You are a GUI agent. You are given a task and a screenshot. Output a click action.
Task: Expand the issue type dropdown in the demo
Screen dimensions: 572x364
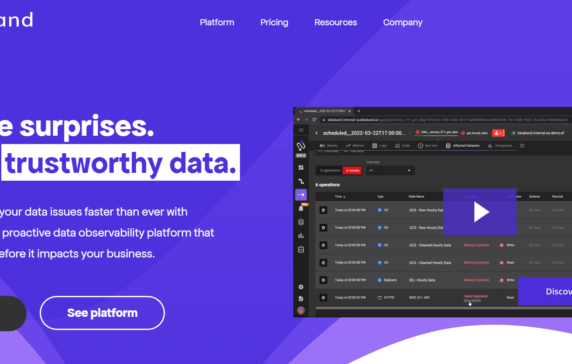pyautogui.click(x=390, y=170)
